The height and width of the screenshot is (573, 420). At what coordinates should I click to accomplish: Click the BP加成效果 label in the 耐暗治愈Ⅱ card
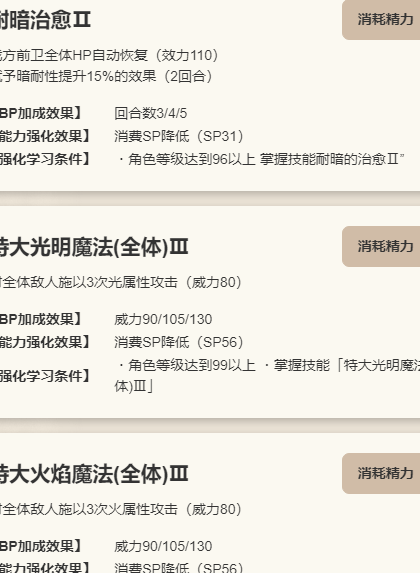tap(41, 113)
